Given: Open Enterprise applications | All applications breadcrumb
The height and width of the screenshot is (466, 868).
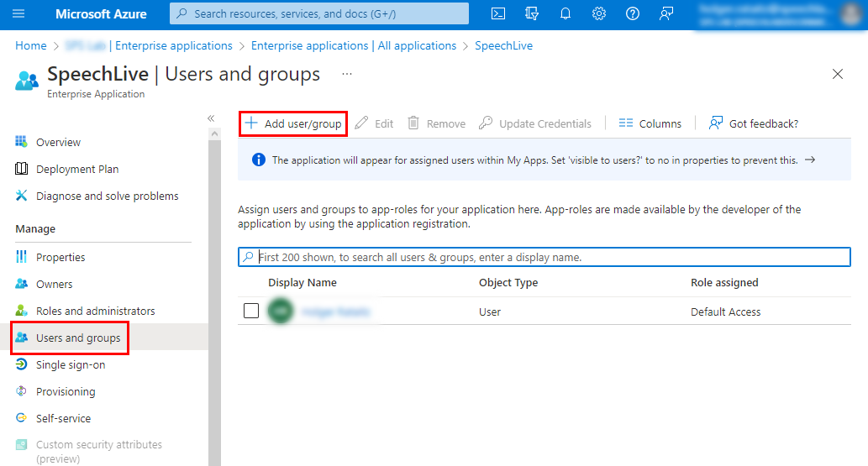Looking at the screenshot, I should (x=354, y=45).
